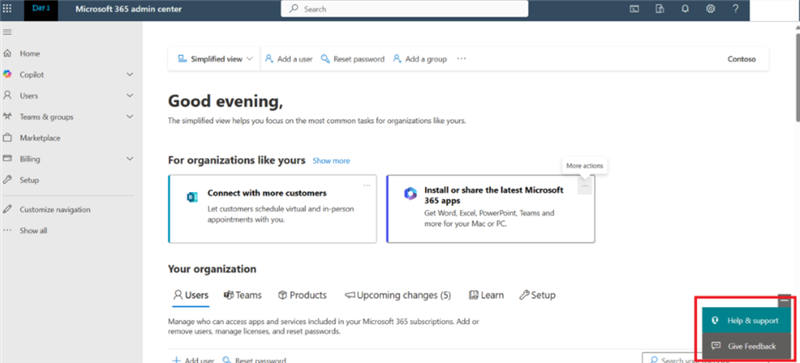Click the Give Feedback button

[747, 346]
